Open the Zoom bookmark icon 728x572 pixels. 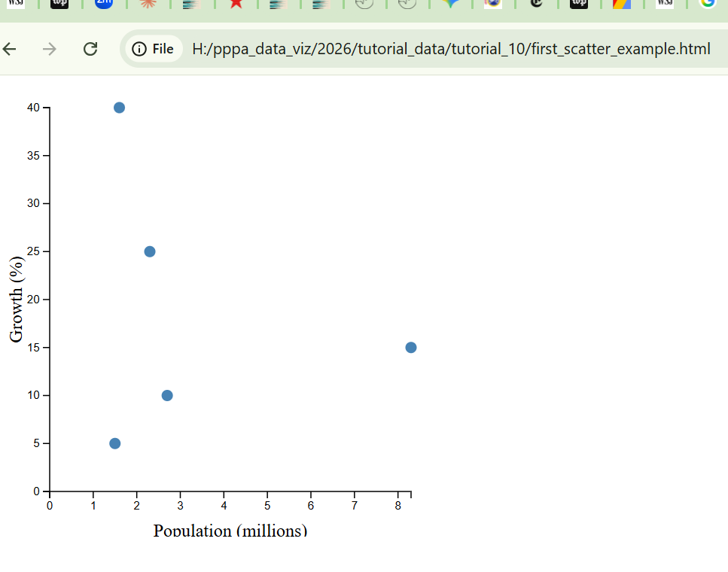coord(104,3)
